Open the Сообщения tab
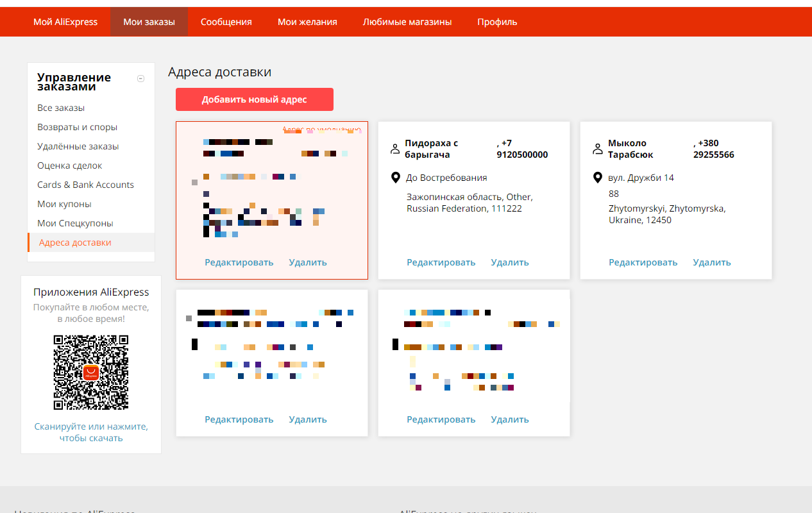This screenshot has height=513, width=812. [226, 22]
